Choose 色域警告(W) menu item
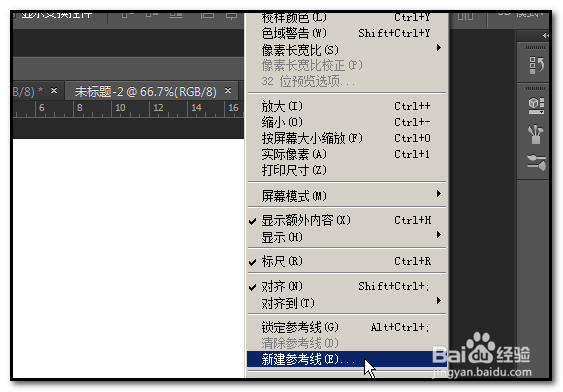 pyautogui.click(x=347, y=33)
